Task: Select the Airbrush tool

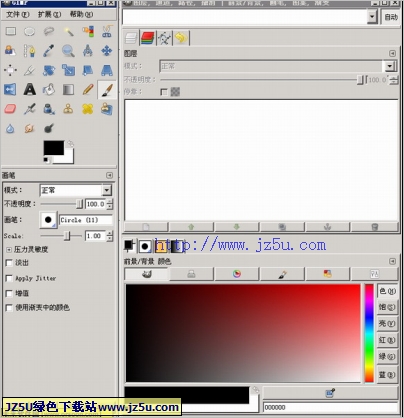Action: pos(30,109)
